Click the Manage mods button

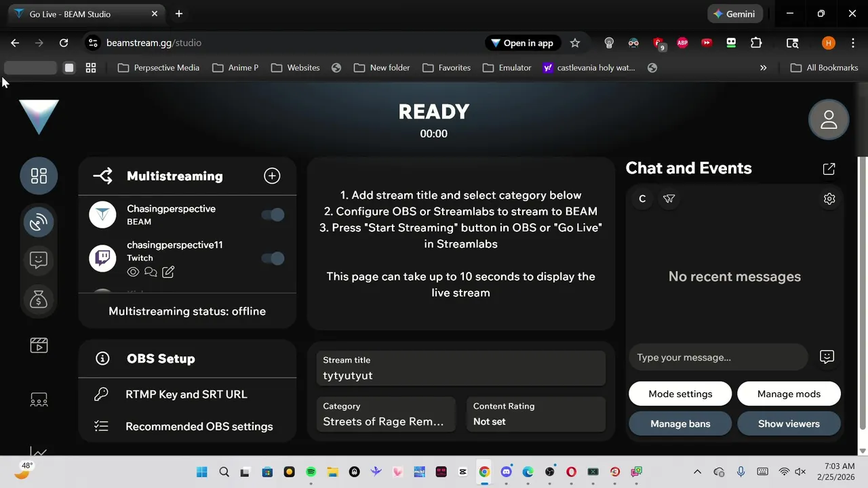coord(789,394)
